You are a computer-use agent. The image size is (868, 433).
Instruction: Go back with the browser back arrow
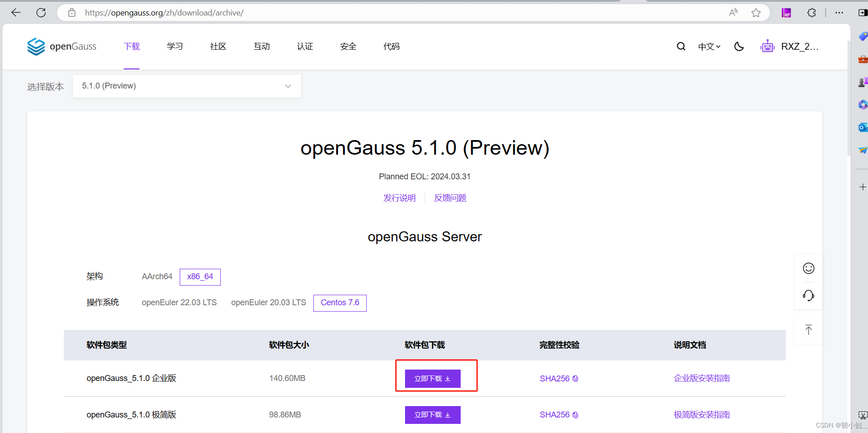click(x=16, y=13)
